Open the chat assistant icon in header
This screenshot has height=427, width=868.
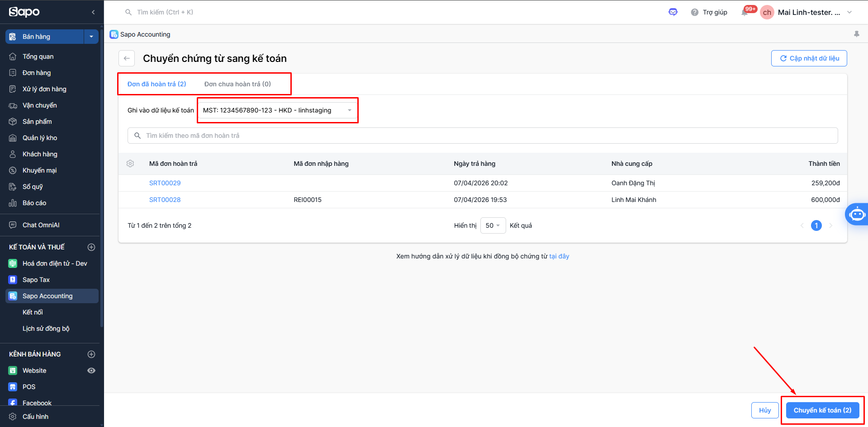click(x=673, y=12)
